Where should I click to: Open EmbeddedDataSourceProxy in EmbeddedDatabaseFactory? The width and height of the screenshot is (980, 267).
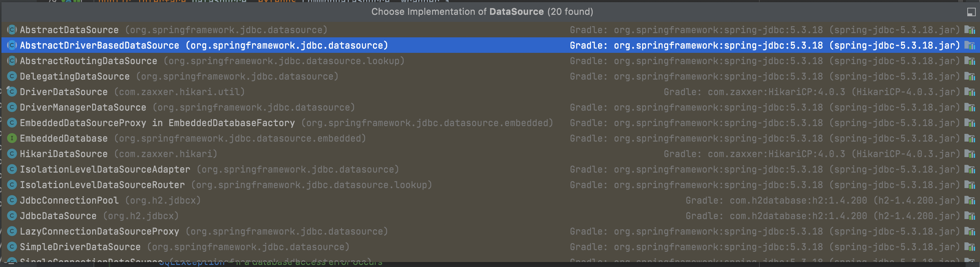(x=157, y=123)
